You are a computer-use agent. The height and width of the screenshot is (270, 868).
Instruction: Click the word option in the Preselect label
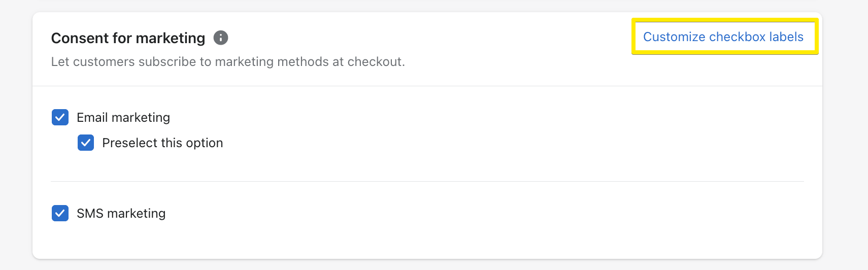205,143
